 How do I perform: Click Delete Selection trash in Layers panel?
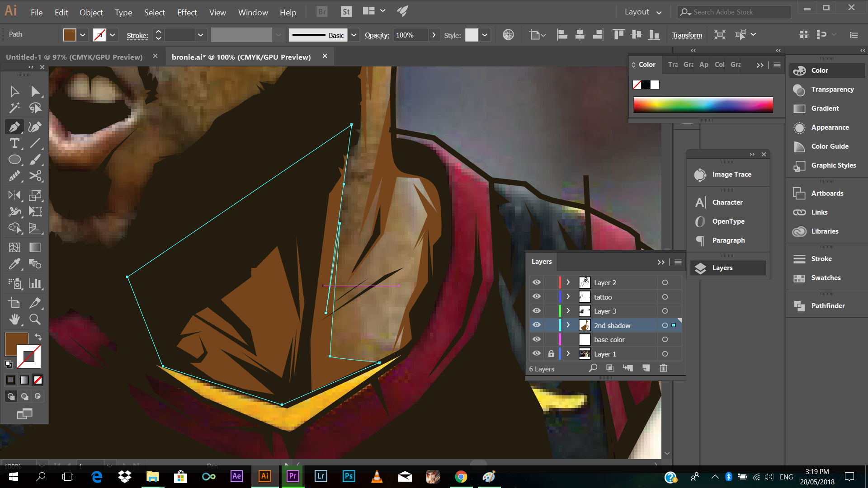(x=663, y=368)
